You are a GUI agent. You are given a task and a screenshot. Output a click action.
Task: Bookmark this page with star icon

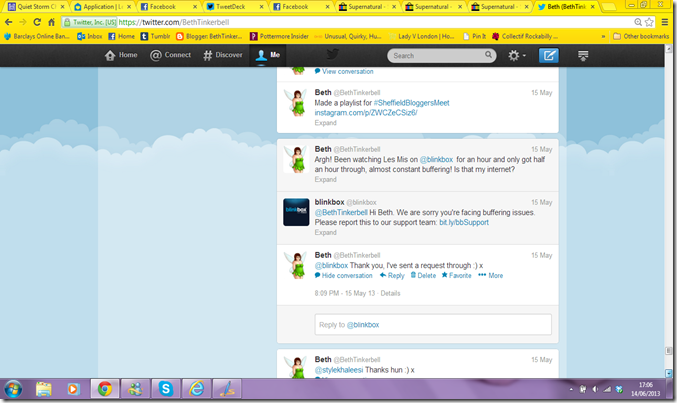click(x=649, y=22)
